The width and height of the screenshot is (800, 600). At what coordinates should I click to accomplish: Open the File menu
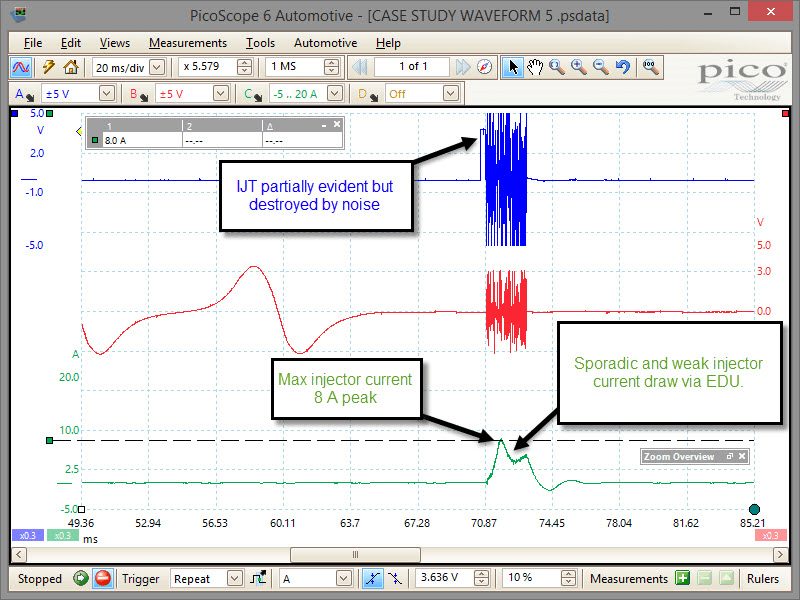(x=33, y=43)
